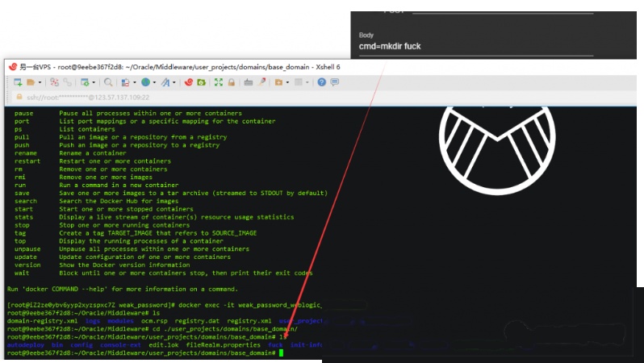Click the green Xftp file transfer icon

coord(201,82)
